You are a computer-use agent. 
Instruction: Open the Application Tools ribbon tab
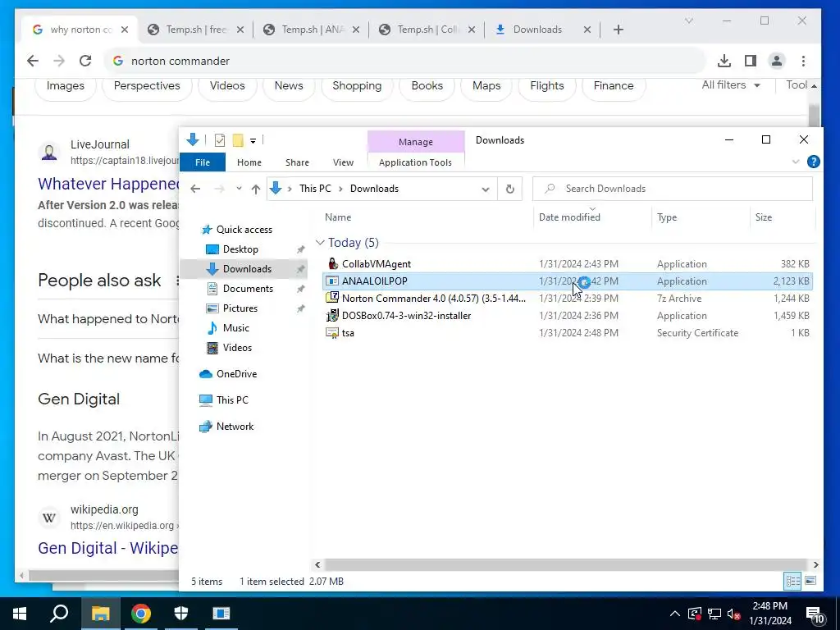415,162
